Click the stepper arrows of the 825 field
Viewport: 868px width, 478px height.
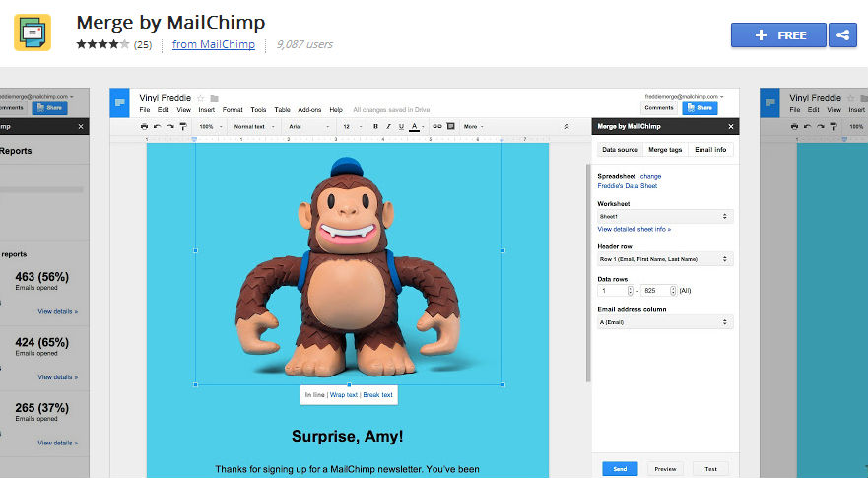tap(673, 290)
